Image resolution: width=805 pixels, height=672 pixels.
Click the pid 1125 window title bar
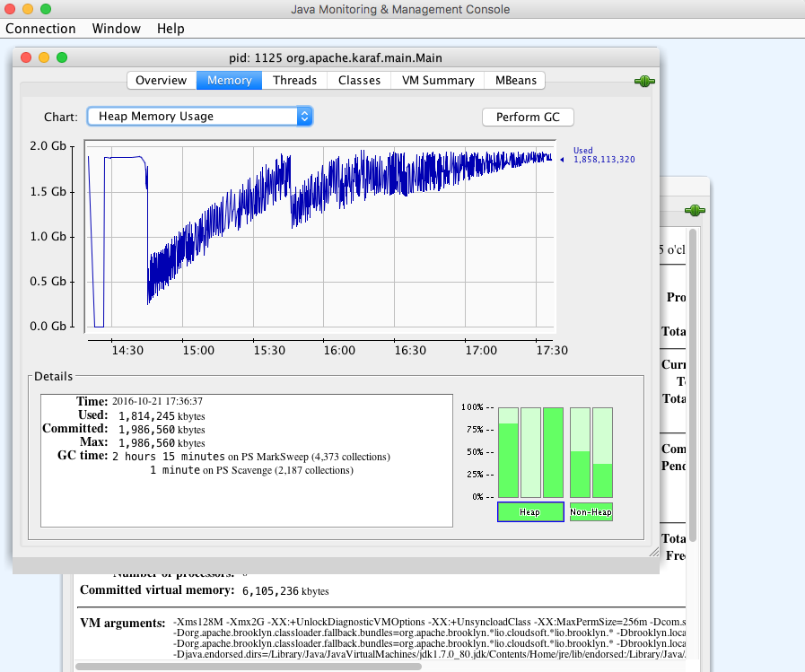point(336,57)
